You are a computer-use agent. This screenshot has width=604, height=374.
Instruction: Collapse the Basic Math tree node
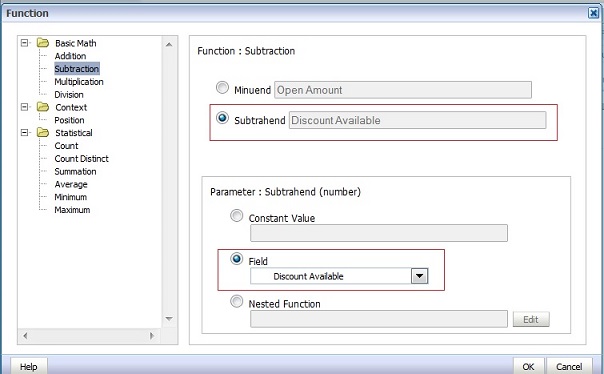25,43
